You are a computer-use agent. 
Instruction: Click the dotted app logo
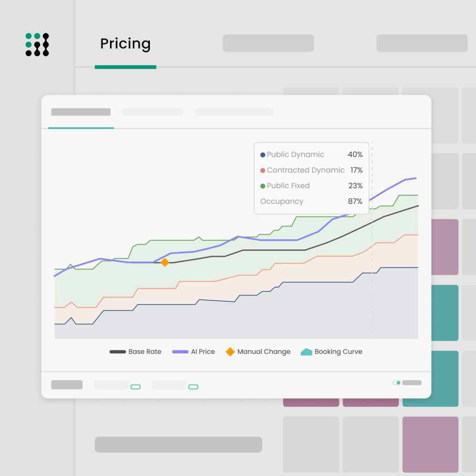tap(37, 45)
